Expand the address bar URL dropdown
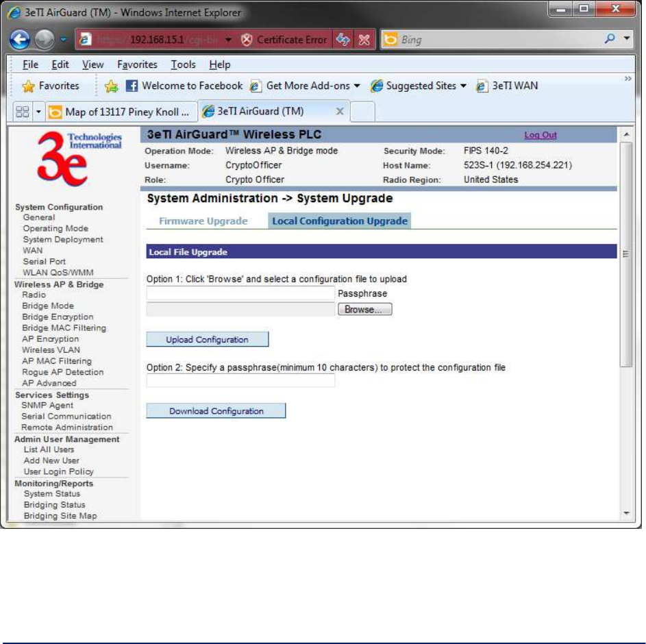This screenshot has width=646, height=644. point(229,40)
